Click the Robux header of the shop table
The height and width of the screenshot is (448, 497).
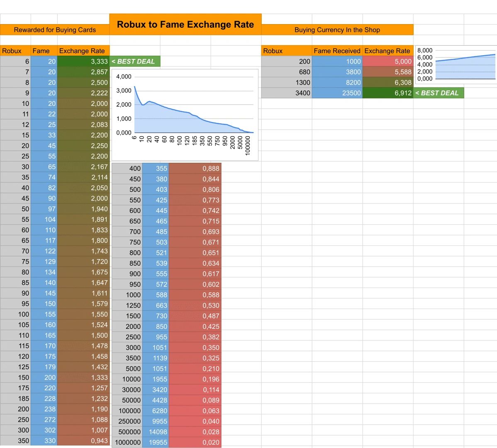272,51
